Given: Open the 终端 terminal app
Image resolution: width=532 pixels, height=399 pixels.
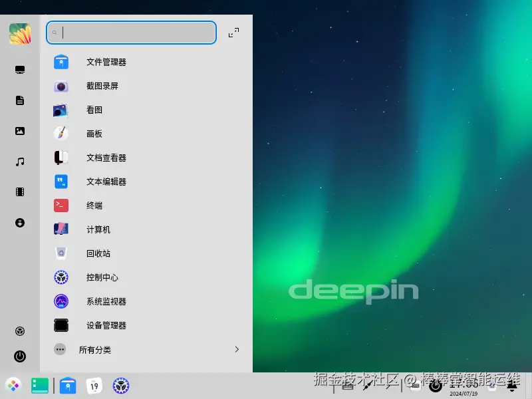Looking at the screenshot, I should 146,205.
